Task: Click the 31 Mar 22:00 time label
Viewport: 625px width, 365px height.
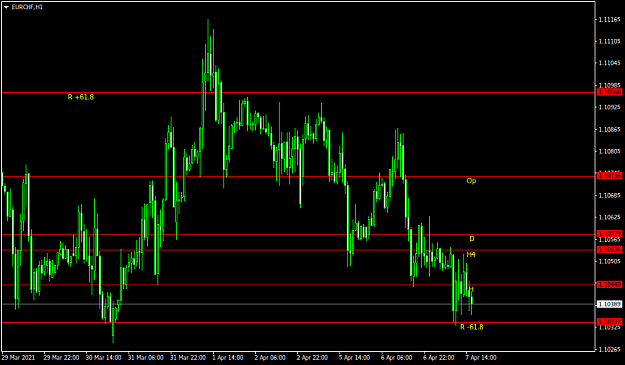Action: click(188, 358)
